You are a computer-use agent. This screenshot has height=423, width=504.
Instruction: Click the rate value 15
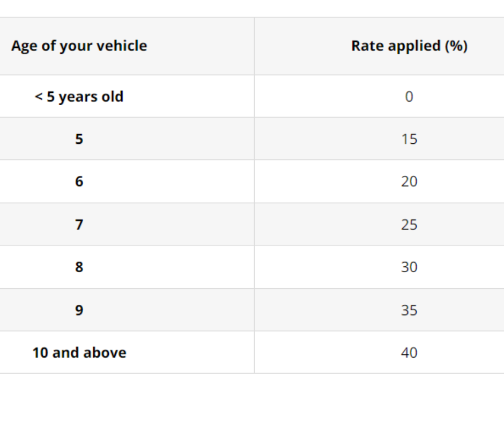point(409,139)
